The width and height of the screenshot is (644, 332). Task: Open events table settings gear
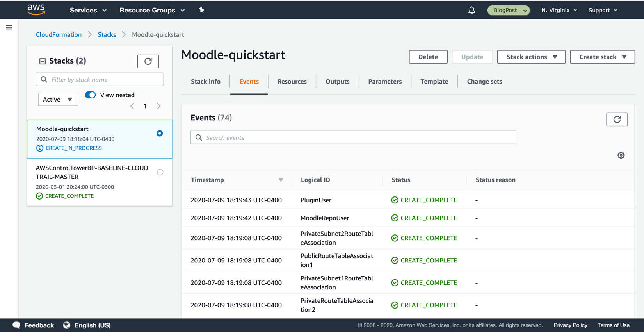pos(621,155)
